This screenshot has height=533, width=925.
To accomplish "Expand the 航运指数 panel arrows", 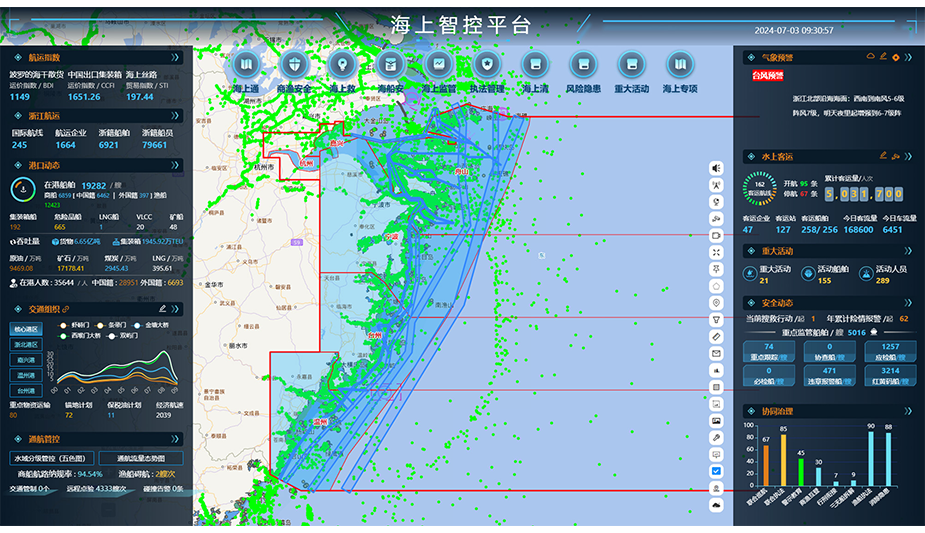I will tap(177, 58).
